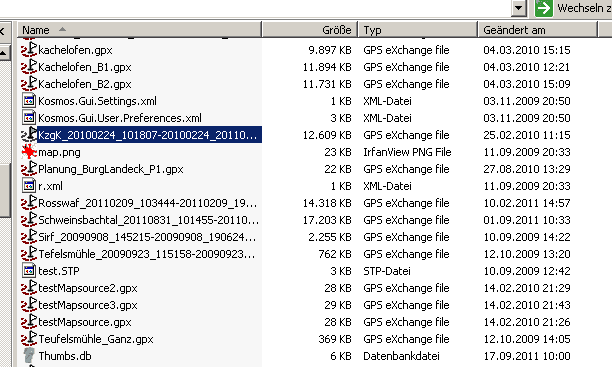Sort by Typ column header
This screenshot has width=612, height=367.
(418, 30)
